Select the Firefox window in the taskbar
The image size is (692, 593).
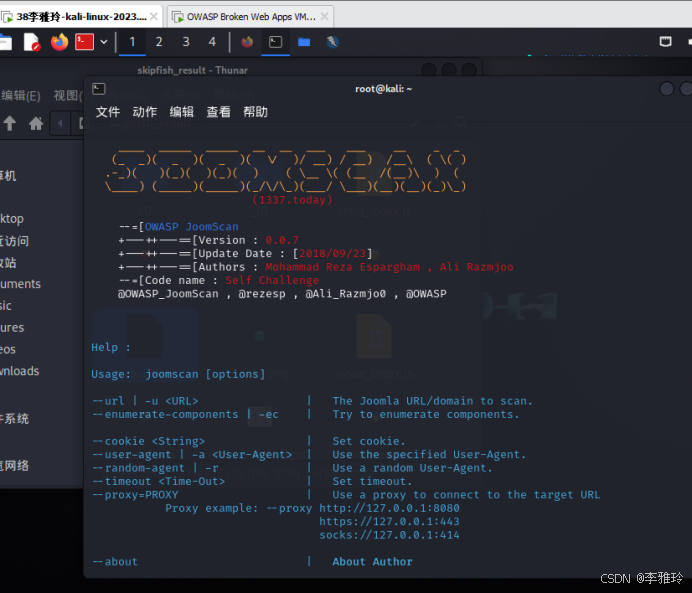247,42
